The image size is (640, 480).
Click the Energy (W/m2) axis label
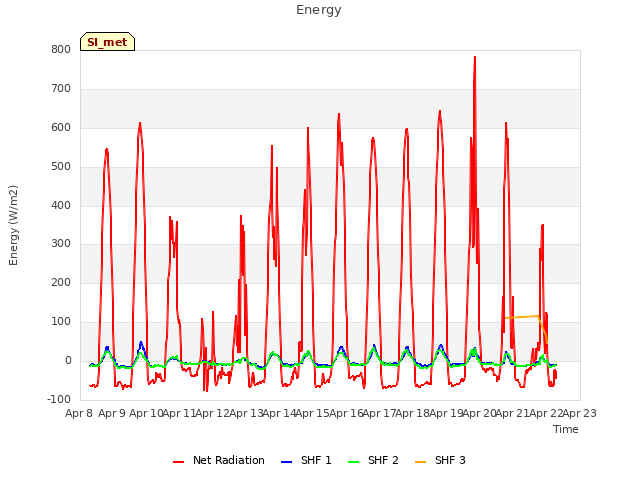13,225
